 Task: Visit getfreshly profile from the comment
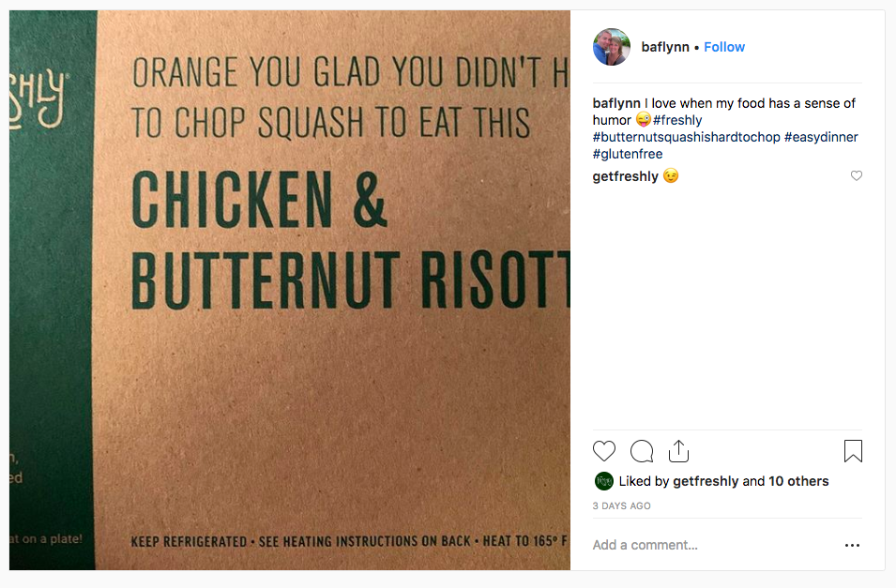[626, 176]
